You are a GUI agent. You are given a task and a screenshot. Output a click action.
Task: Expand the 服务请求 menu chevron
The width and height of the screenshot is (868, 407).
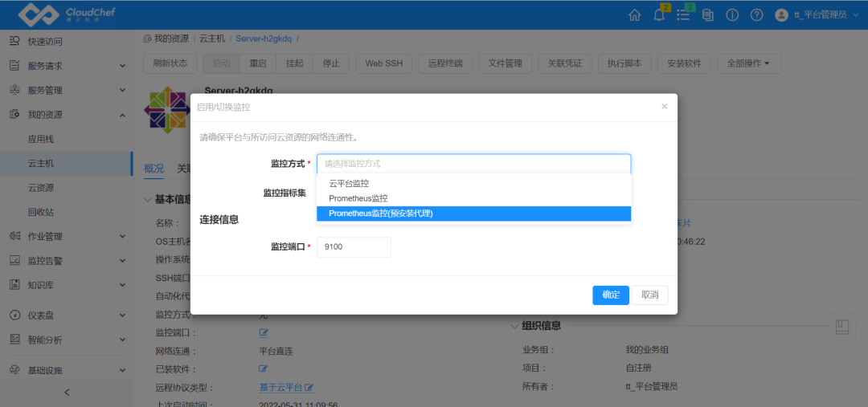click(122, 67)
